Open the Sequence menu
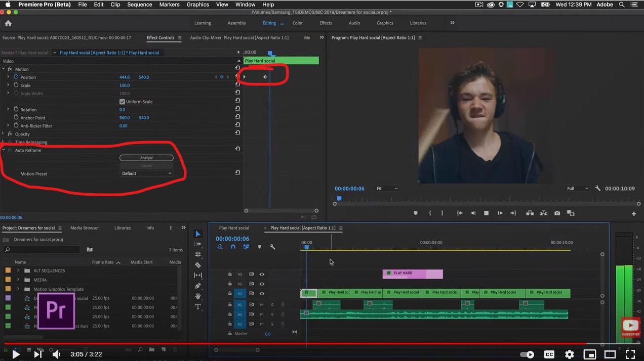 pyautogui.click(x=139, y=4)
